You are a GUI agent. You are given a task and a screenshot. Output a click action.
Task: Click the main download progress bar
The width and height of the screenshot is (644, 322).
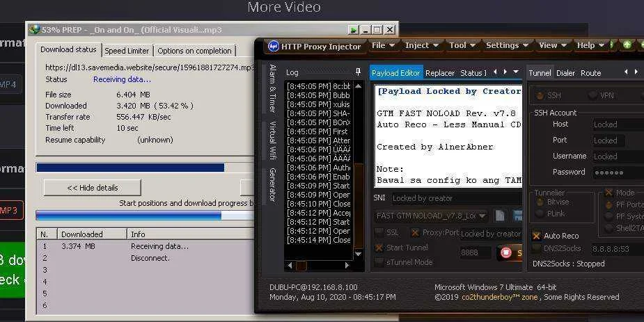(x=145, y=168)
